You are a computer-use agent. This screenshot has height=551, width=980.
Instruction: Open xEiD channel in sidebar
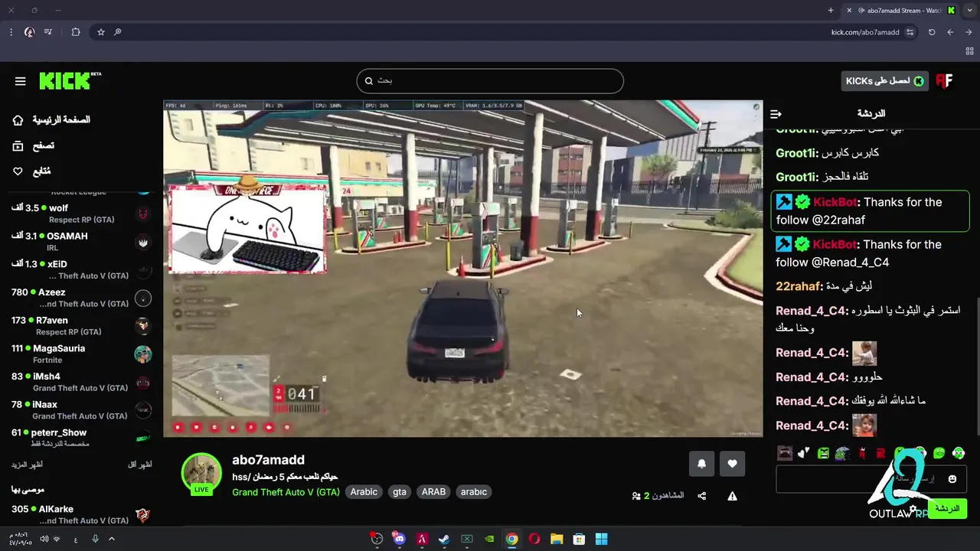tap(80, 269)
